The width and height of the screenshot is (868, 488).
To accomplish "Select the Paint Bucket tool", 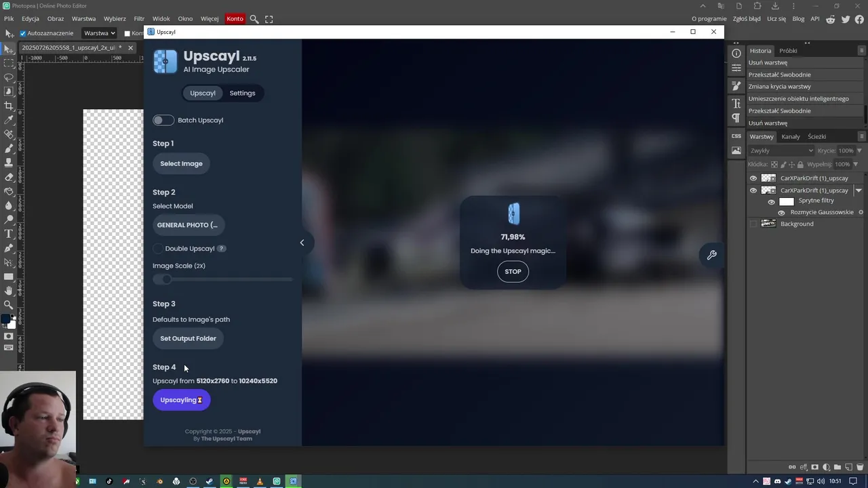I will 9,192.
